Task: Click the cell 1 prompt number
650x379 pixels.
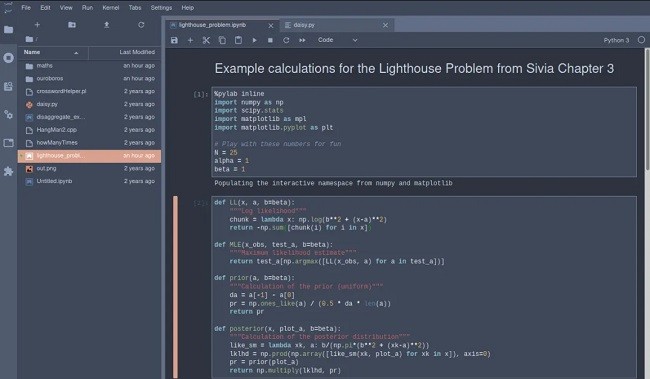Action: (201, 95)
